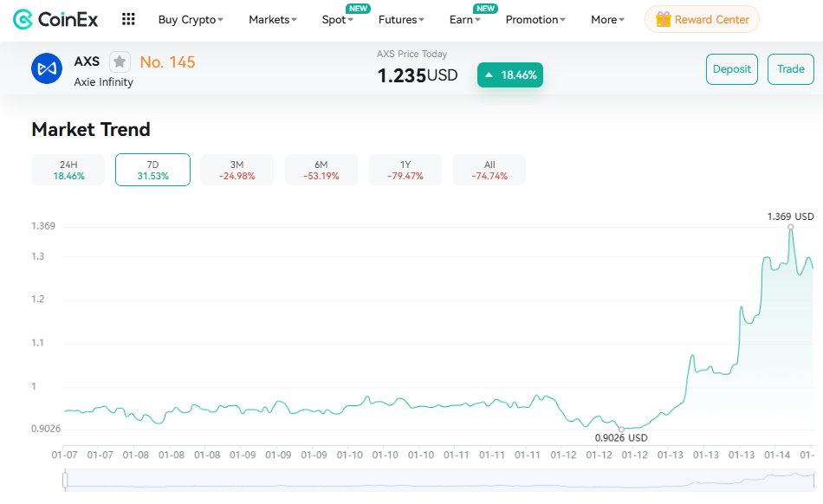Click the 01-14 x-axis date label
The width and height of the screenshot is (823, 504).
(777, 456)
